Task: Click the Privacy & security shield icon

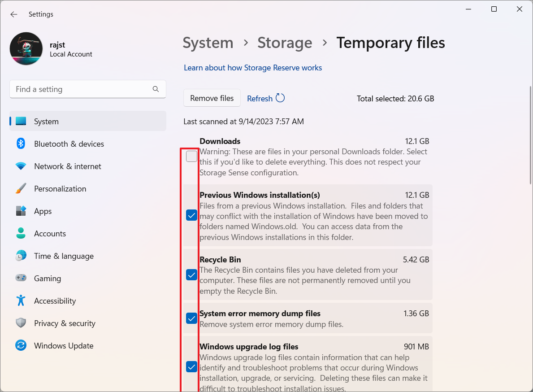Action: [x=21, y=323]
